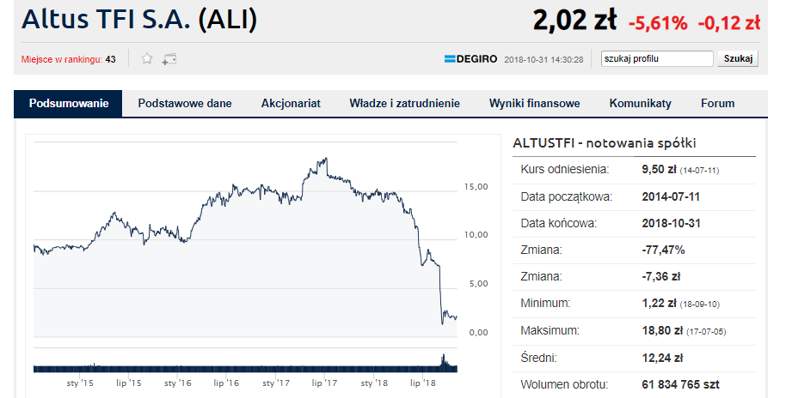Focus the szukaj profilu search field

(x=657, y=59)
